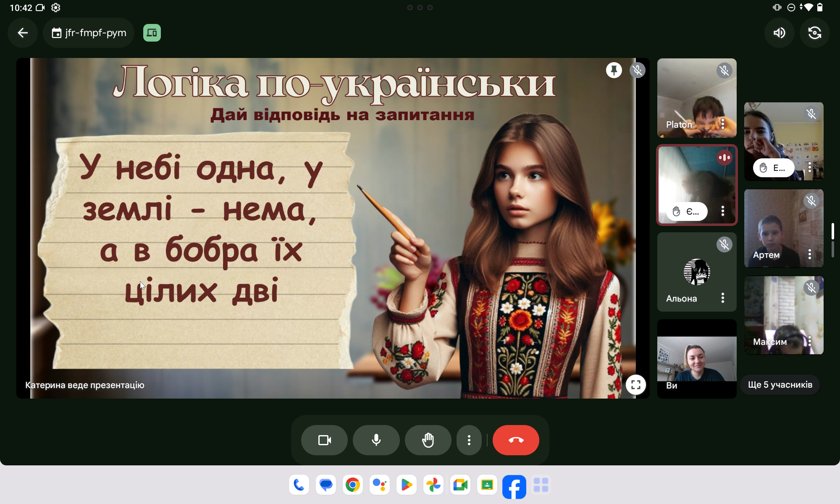End the call with the red button
This screenshot has height=504, width=840.
pyautogui.click(x=515, y=440)
